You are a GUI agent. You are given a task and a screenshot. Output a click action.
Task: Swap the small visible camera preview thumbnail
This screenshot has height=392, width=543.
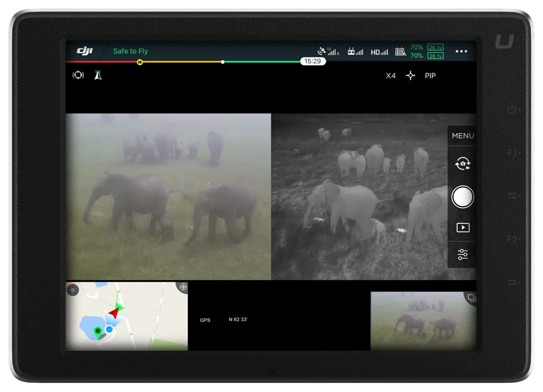[x=472, y=298]
